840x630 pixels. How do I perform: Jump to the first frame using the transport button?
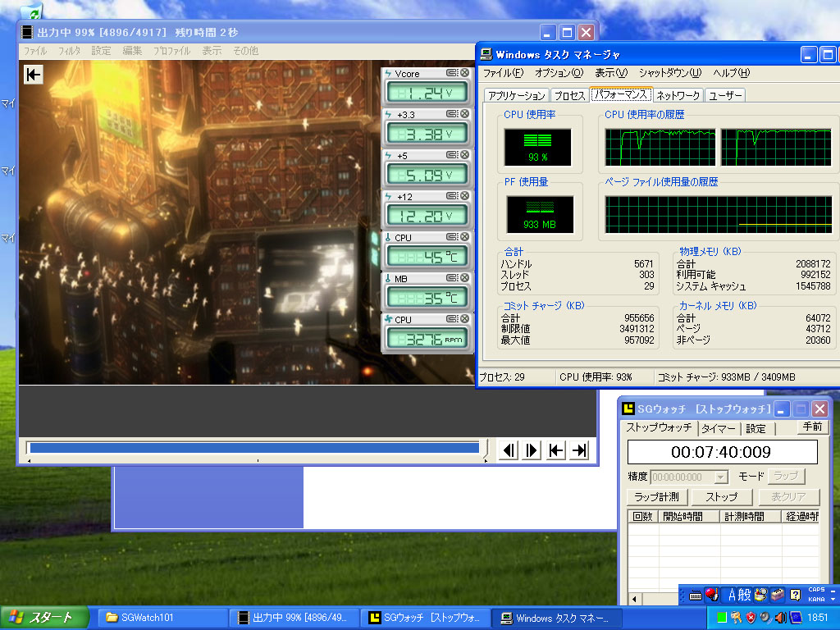555,450
